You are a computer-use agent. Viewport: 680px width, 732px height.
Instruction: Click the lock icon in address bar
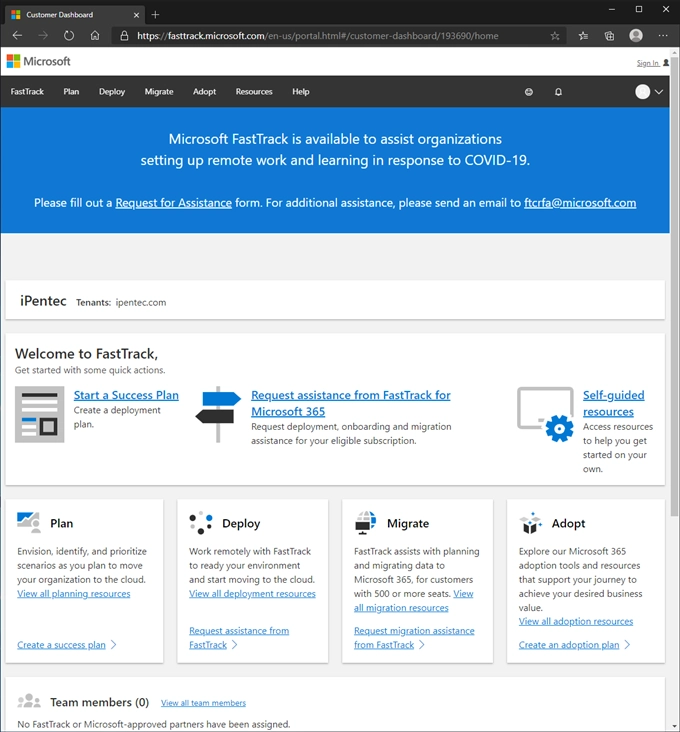point(124,35)
